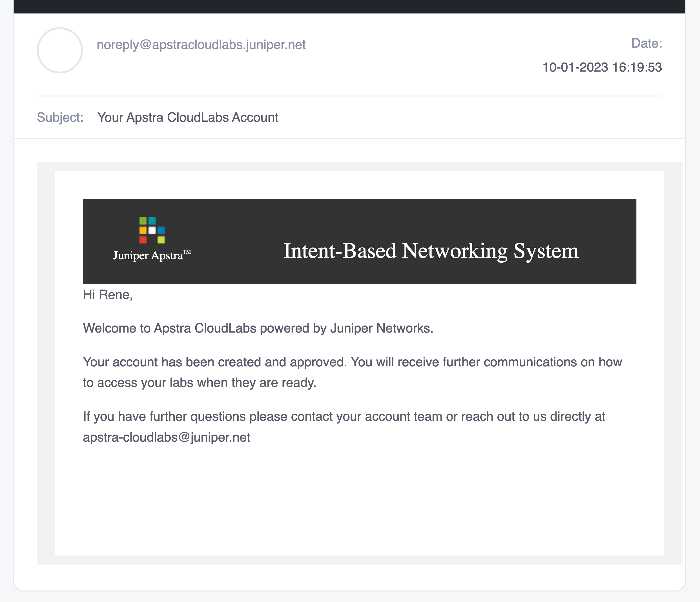The width and height of the screenshot is (700, 602).
Task: Click the 'Subject:' label
Action: (60, 118)
